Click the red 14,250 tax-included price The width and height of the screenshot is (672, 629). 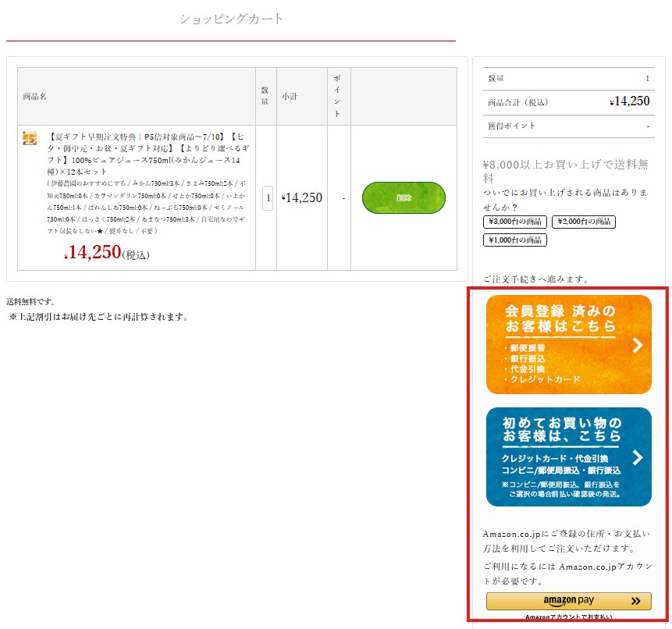(x=94, y=253)
